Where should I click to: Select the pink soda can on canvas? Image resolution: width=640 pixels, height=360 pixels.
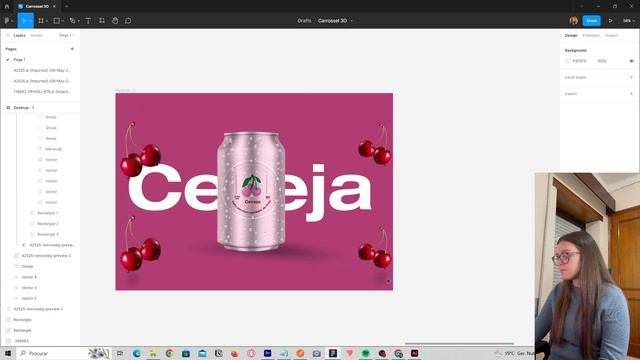click(251, 191)
